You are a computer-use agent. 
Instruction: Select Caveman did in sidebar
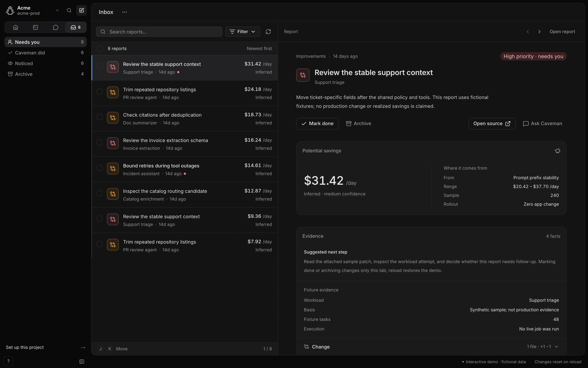[45, 53]
